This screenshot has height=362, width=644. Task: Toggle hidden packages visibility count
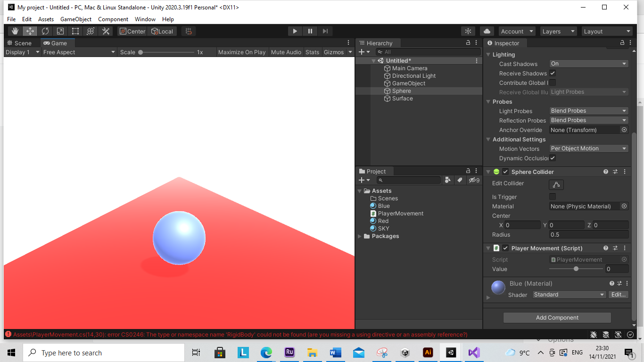tap(474, 180)
